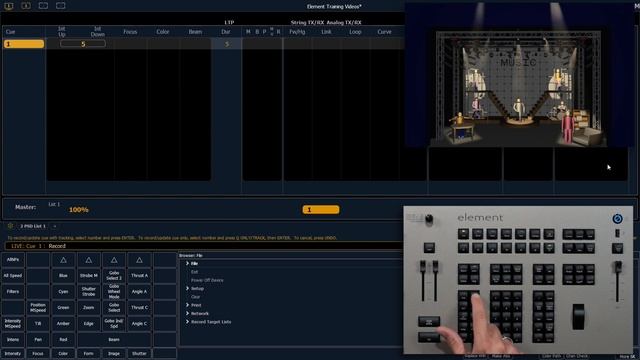The width and height of the screenshot is (640, 360).
Task: Click the Color column header in cue list
Action: (x=162, y=32)
